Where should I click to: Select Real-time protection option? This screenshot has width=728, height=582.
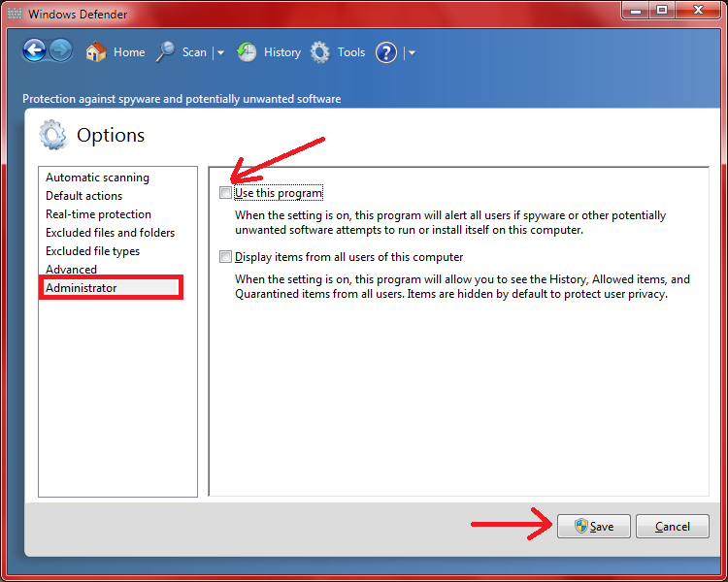pos(98,214)
